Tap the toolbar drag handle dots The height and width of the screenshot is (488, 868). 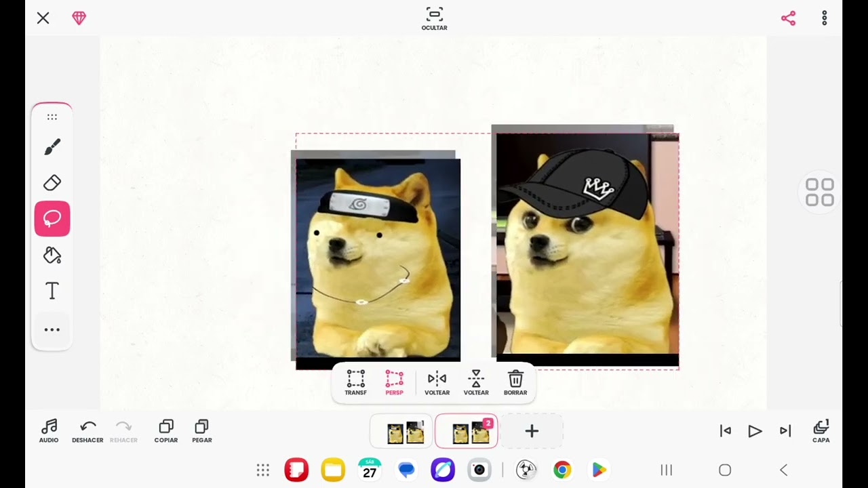click(52, 117)
